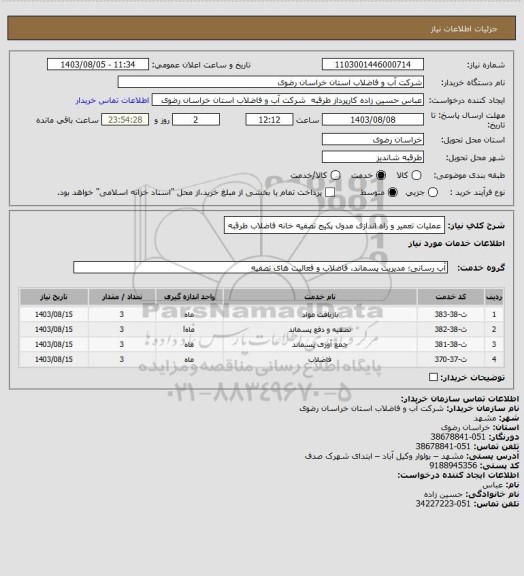The height and width of the screenshot is (576, 524).
Task: Select service code ث-38-383 cell
Action: (451, 314)
